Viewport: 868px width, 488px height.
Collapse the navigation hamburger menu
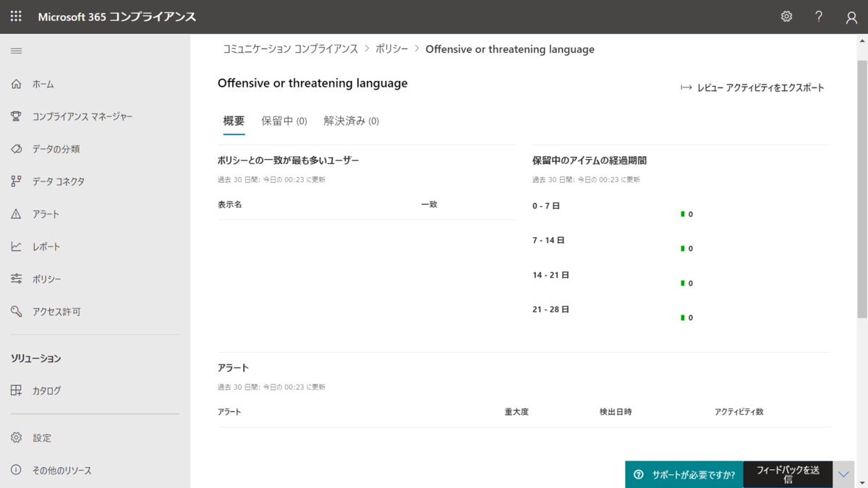pyautogui.click(x=16, y=51)
